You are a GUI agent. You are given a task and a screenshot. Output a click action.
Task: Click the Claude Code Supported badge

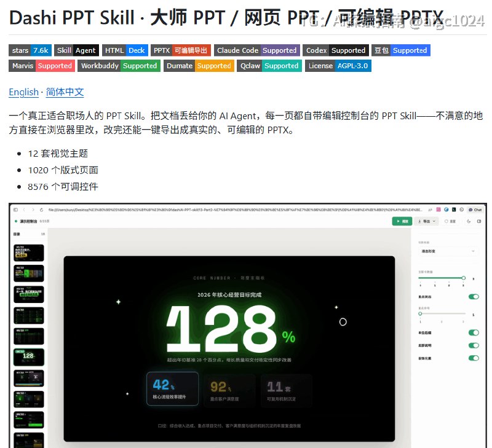tap(257, 50)
